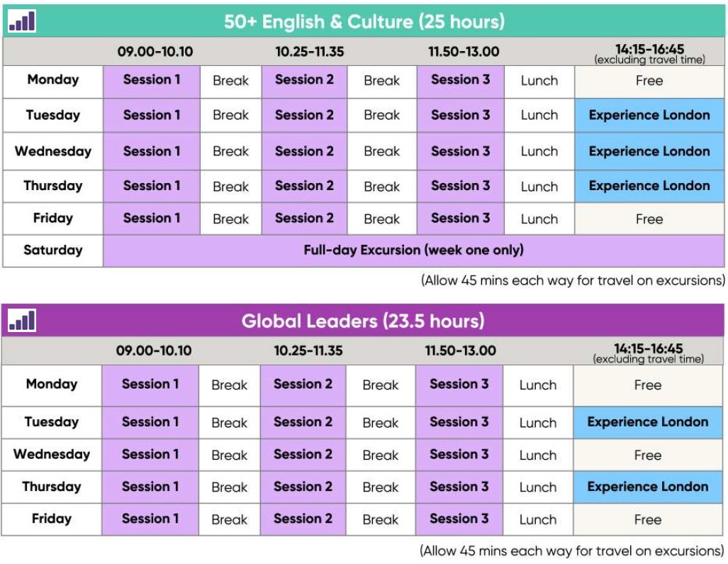Select the 50+ English & Culture (25 hours) title
The width and height of the screenshot is (728, 564).
[x=364, y=22]
